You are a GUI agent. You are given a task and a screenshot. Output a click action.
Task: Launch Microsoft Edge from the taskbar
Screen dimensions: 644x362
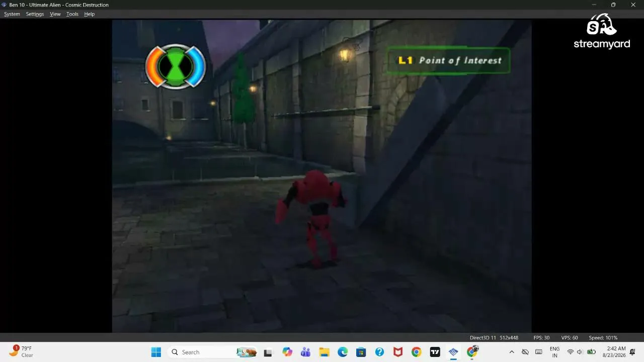pos(343,352)
